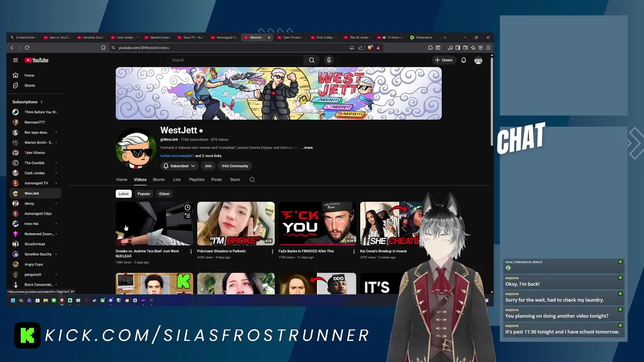
Task: Open options menu for FaZe Banks video
Action: 354,251
